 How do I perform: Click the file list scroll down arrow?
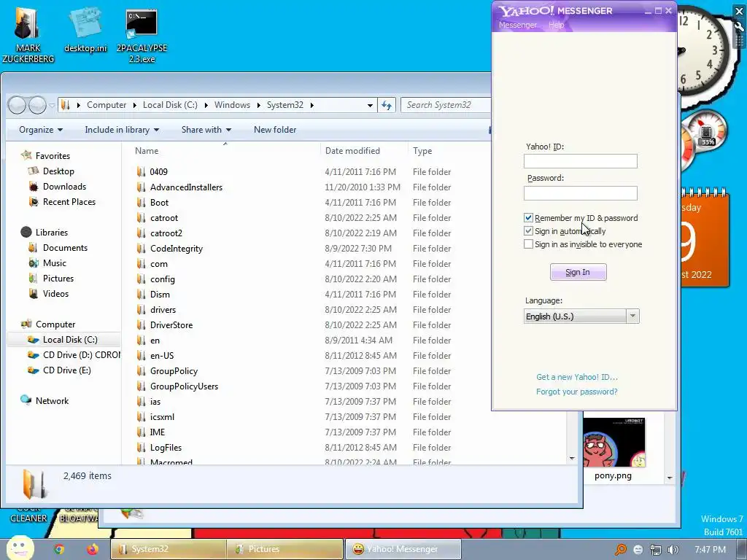coord(572,458)
